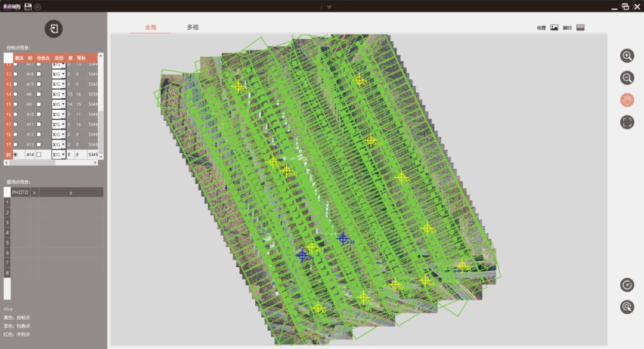The image size is (644, 349).
Task: Toggle the 纹理 texture image icon
Action: point(554,27)
